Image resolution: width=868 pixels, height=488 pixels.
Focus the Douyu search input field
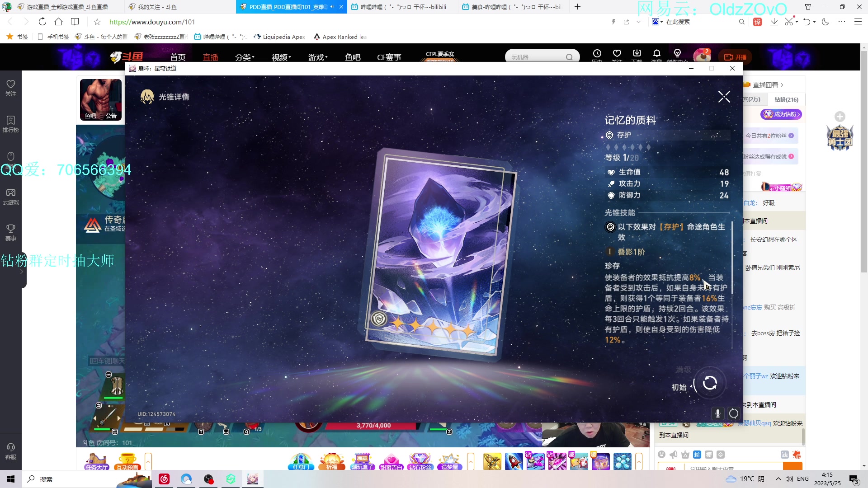(x=537, y=57)
